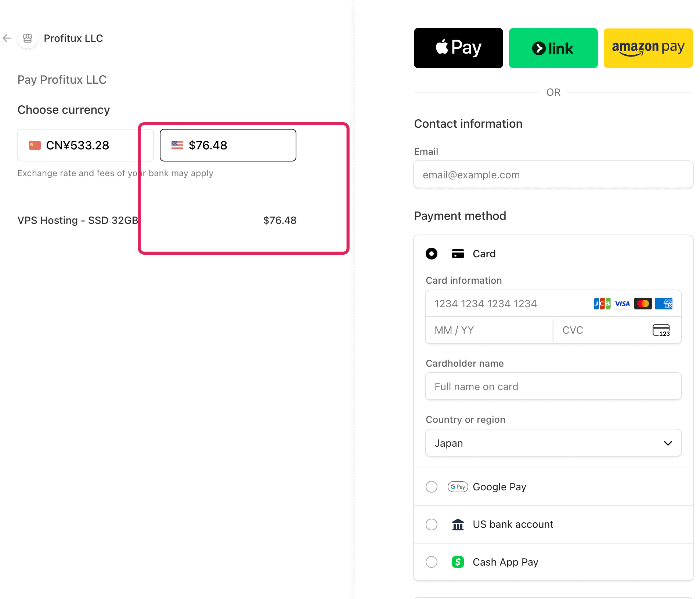Click the bank building icon
The image size is (700, 599).
coord(458,524)
